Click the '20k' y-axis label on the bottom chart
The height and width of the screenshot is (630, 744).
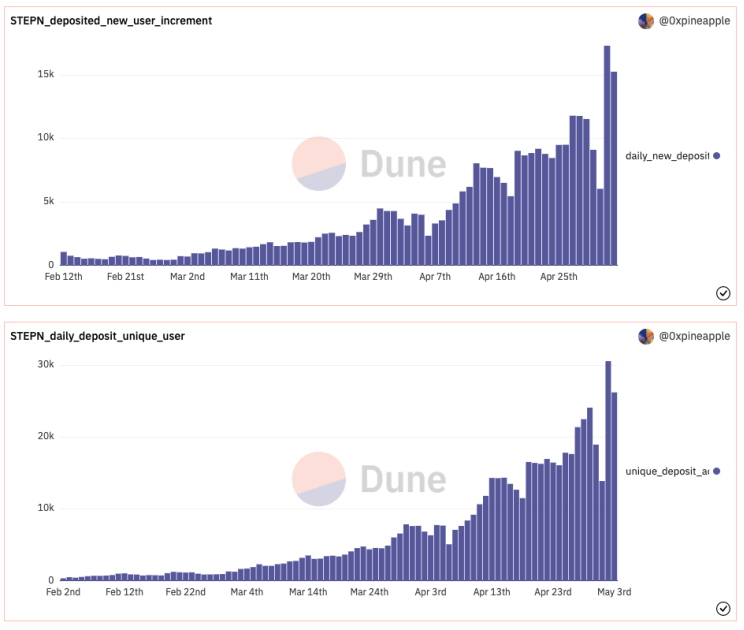(x=46, y=436)
